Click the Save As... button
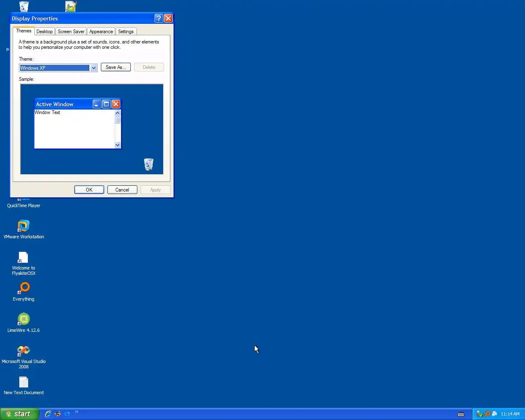The width and height of the screenshot is (525, 420). (x=116, y=67)
